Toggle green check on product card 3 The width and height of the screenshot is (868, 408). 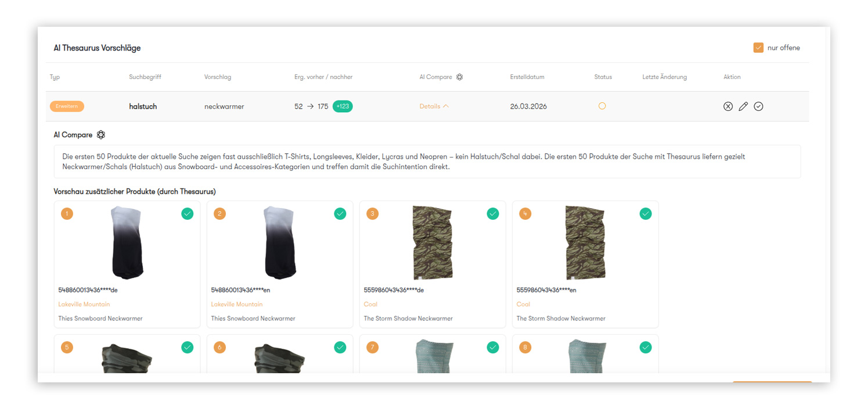pos(493,214)
